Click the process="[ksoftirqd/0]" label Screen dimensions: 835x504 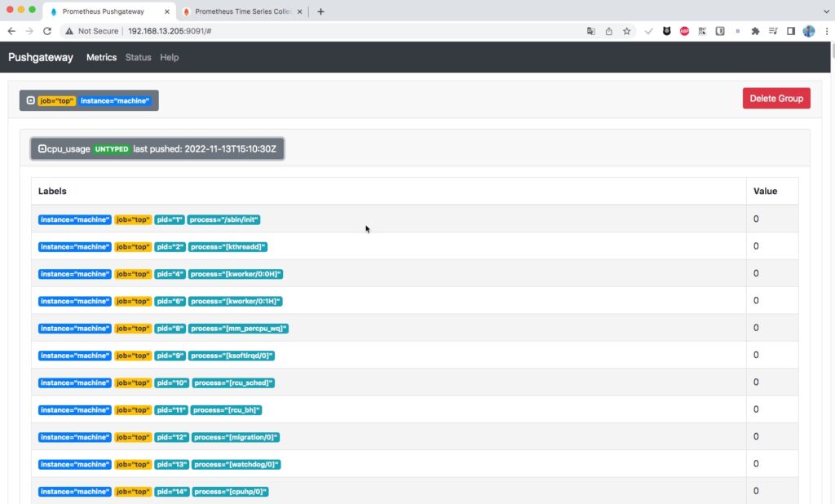[232, 356]
